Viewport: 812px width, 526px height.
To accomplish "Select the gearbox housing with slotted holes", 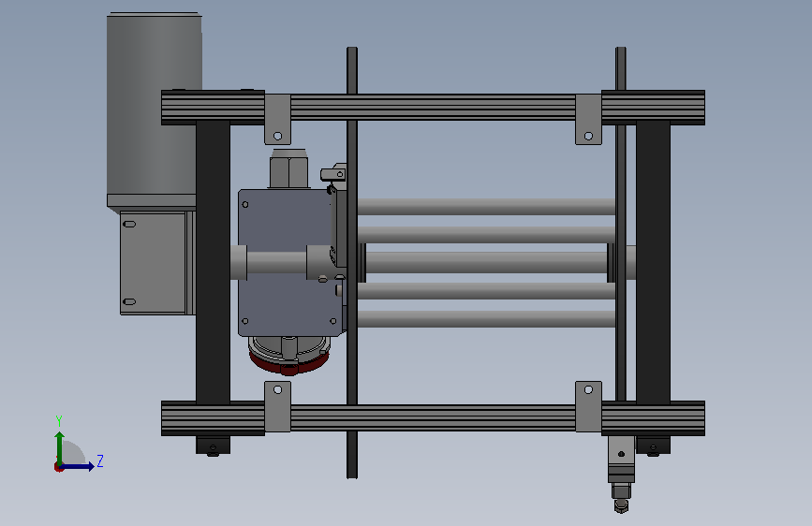I will (154, 262).
